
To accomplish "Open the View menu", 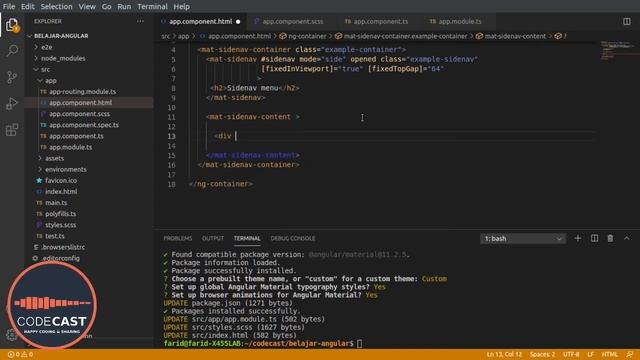I will 87,7.
